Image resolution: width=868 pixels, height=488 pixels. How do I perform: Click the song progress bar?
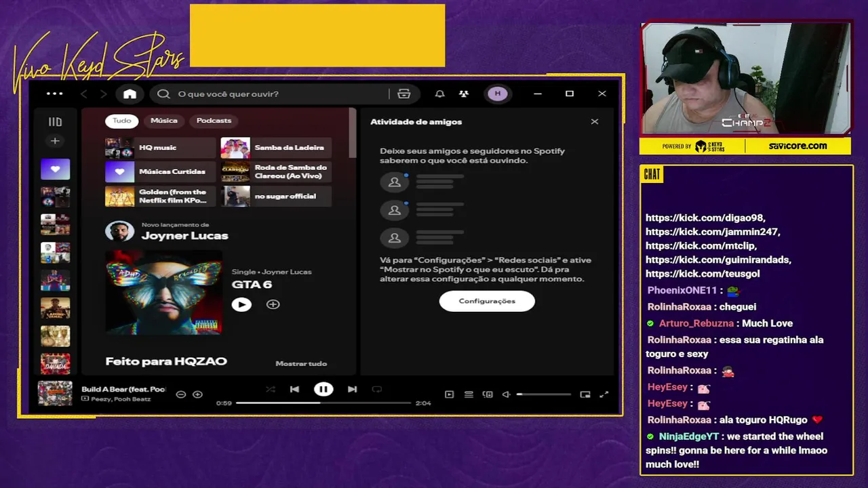323,403
